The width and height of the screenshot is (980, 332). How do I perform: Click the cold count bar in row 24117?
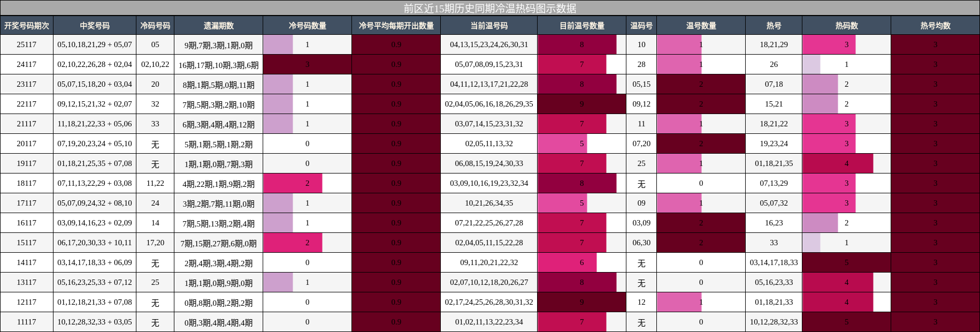307,64
